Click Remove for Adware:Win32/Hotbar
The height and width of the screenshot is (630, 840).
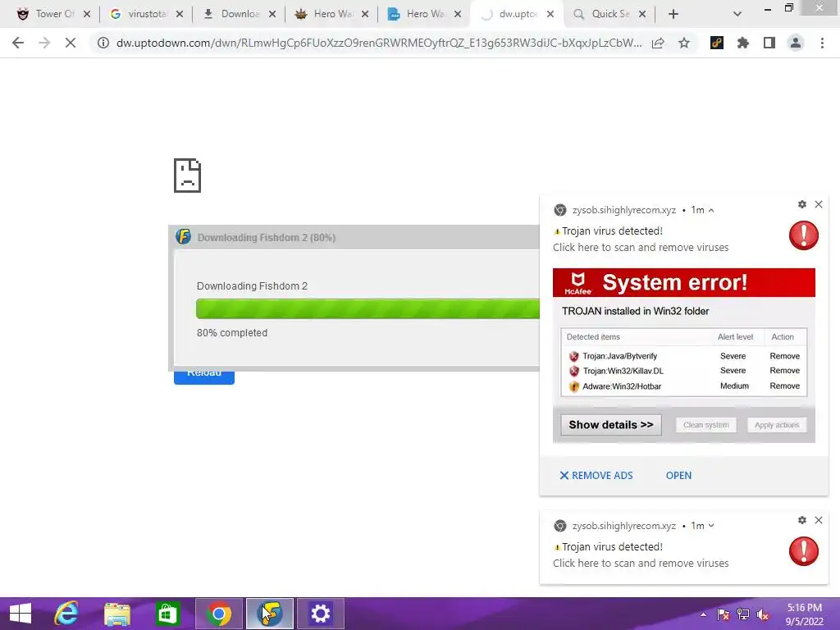click(784, 386)
